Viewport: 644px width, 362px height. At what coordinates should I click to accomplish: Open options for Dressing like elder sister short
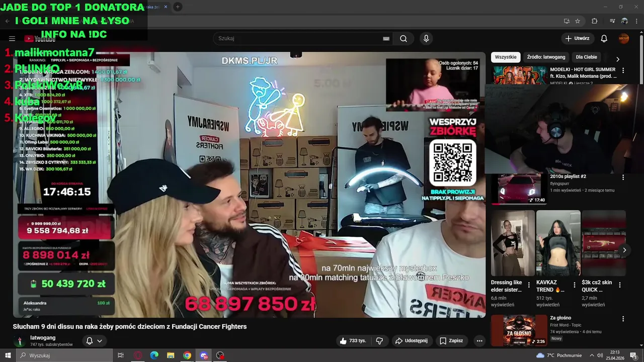pyautogui.click(x=529, y=285)
